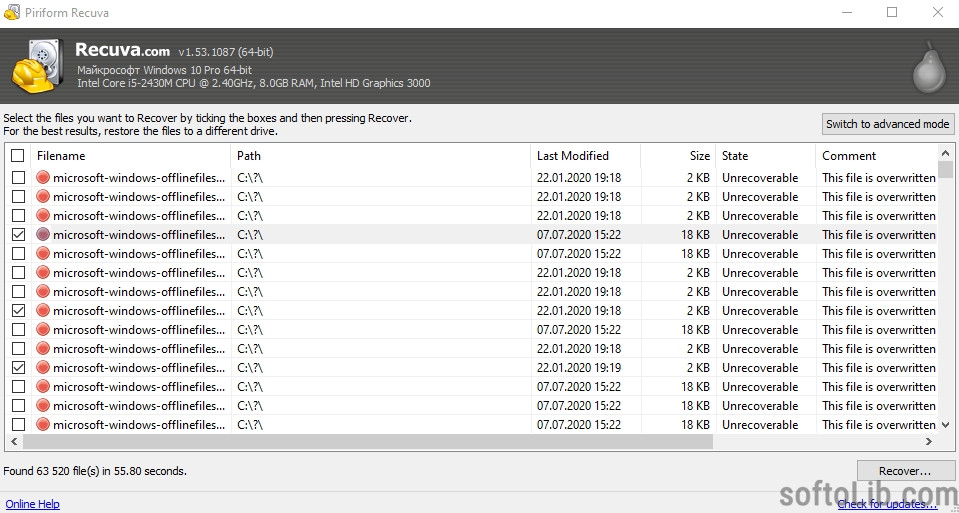
Task: Maximize the Piriform Recuva window
Action: pos(892,12)
